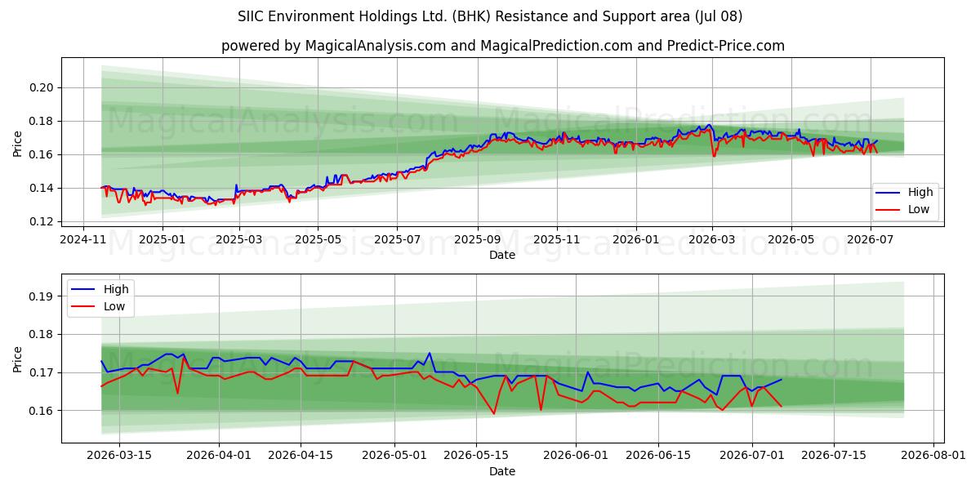Click the 2026-05-01 date tick label
980x490 pixels.
[394, 456]
